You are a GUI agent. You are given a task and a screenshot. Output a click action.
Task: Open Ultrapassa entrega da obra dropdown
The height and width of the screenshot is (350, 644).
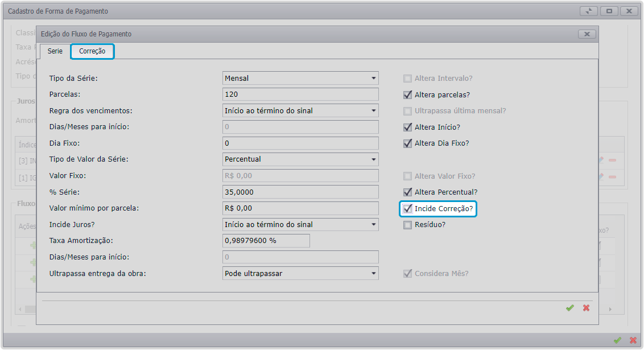tap(373, 274)
